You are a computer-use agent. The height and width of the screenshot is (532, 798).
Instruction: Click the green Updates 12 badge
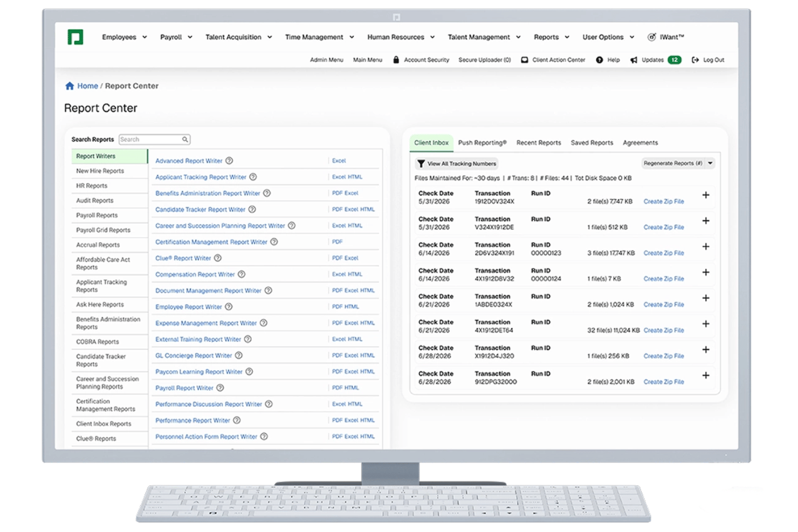(x=675, y=60)
